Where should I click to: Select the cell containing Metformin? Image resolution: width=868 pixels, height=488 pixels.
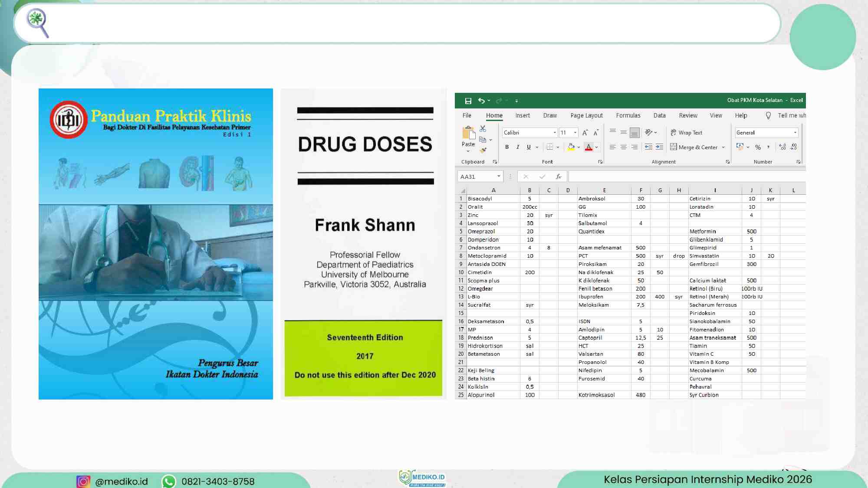[715, 231]
